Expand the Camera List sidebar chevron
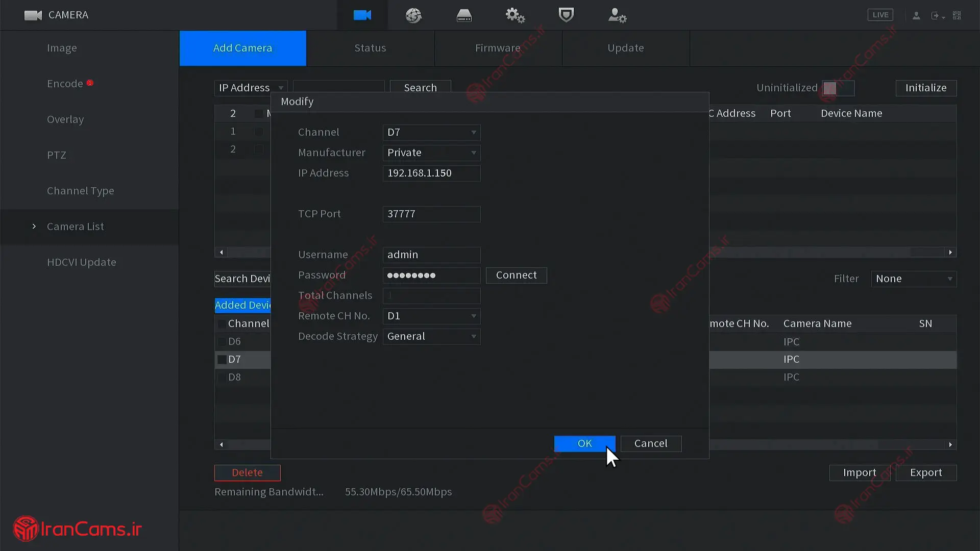The image size is (980, 551). click(34, 227)
